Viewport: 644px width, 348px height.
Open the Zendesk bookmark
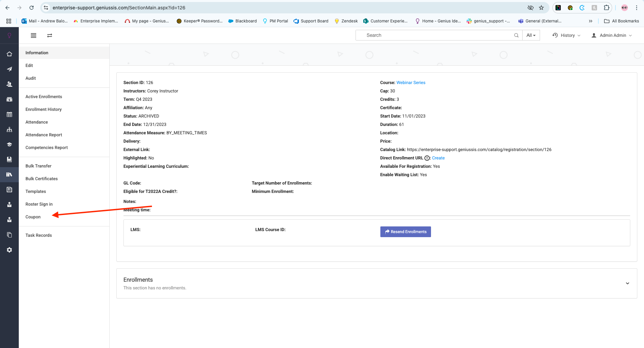pos(346,21)
